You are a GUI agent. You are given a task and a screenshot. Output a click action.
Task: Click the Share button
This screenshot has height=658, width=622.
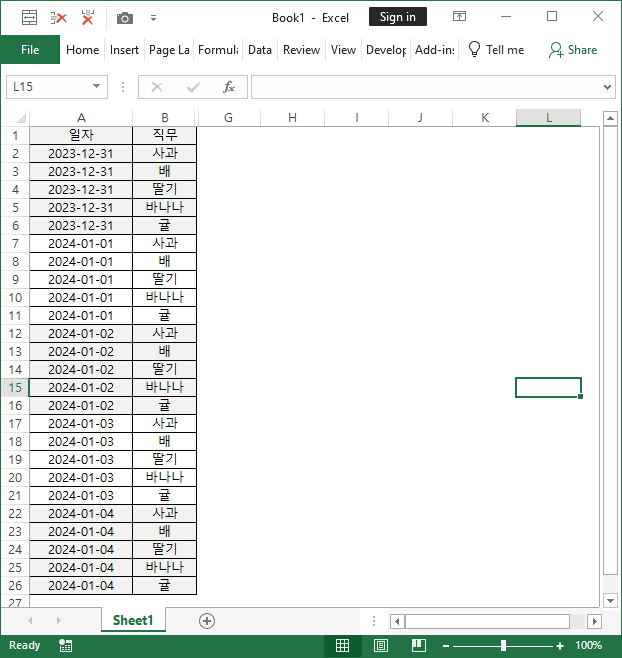click(x=572, y=50)
